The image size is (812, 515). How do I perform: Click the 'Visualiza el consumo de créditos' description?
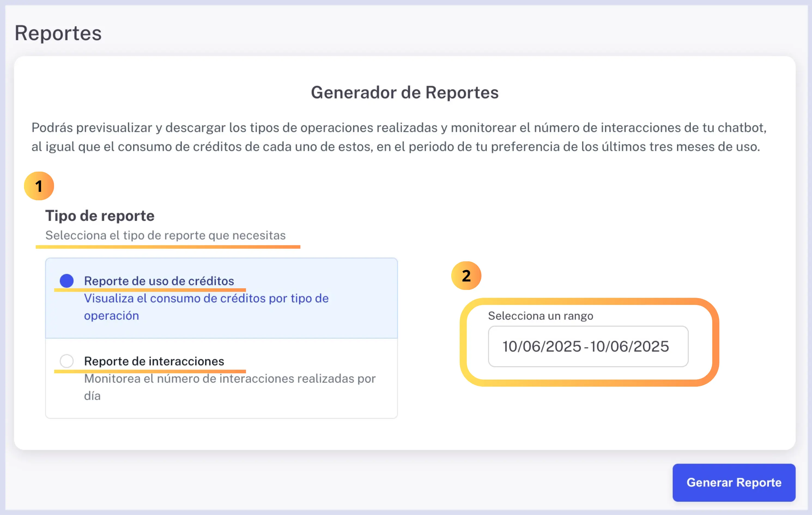pyautogui.click(x=206, y=307)
